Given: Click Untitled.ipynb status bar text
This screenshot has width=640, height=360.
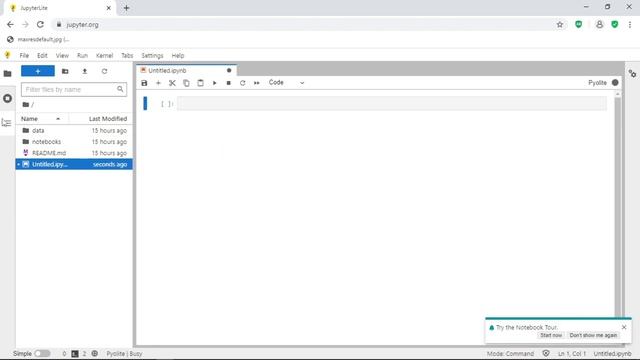Looking at the screenshot, I should point(612,354).
